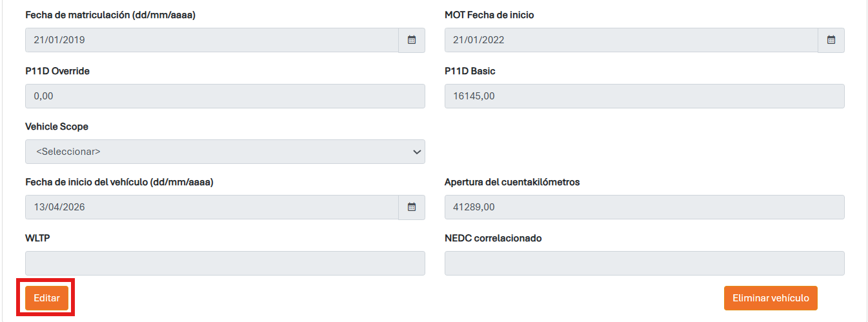Expand the Vehicle Scope dropdown

coord(225,152)
